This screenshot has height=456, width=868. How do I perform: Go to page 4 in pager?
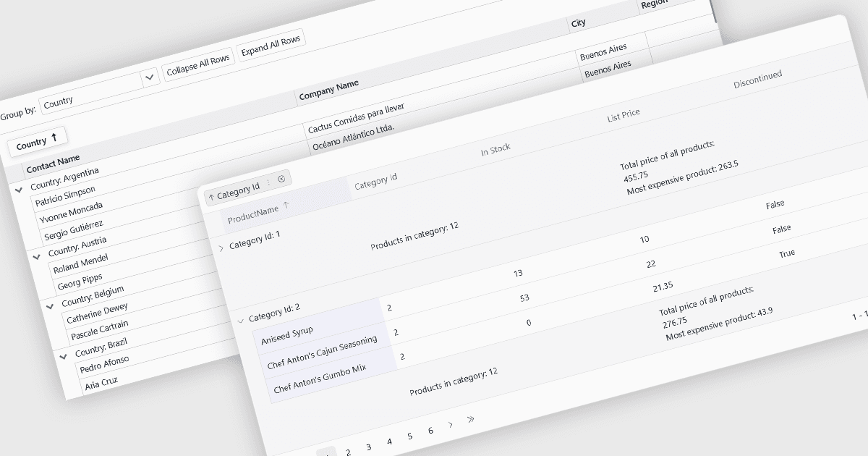(389, 442)
